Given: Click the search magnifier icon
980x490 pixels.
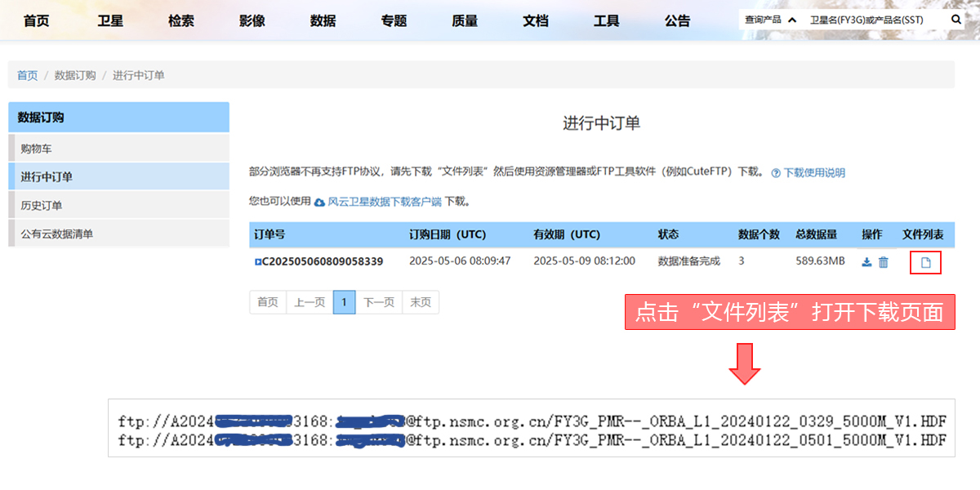Looking at the screenshot, I should tap(955, 20).
